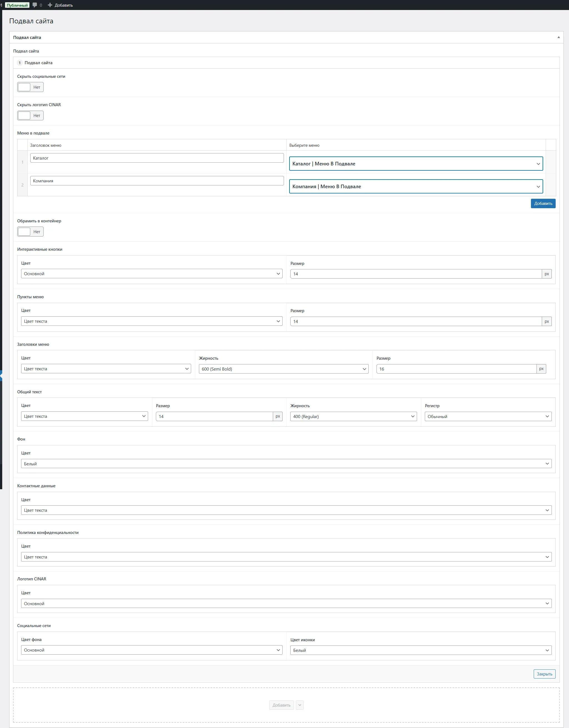Enable Обрамить в контейнер toggle
The height and width of the screenshot is (728, 569).
(x=30, y=232)
